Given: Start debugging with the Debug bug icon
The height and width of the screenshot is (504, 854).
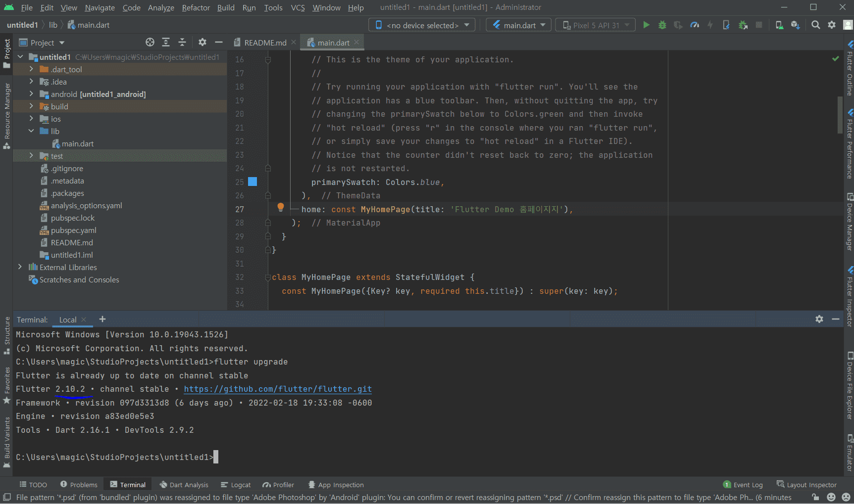Looking at the screenshot, I should 662,25.
